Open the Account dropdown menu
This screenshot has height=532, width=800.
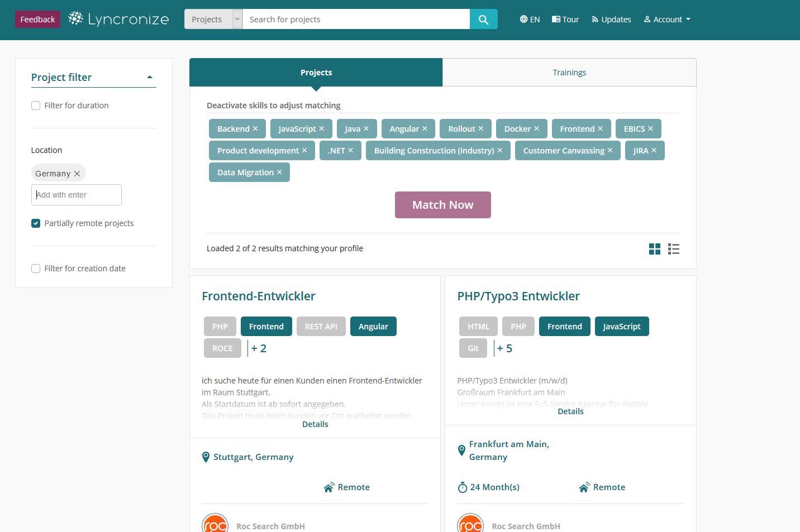(x=667, y=20)
